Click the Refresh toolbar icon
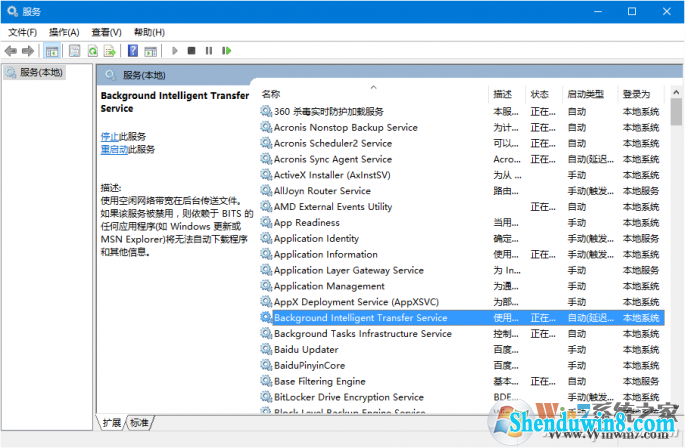The image size is (685, 448). pyautogui.click(x=93, y=51)
